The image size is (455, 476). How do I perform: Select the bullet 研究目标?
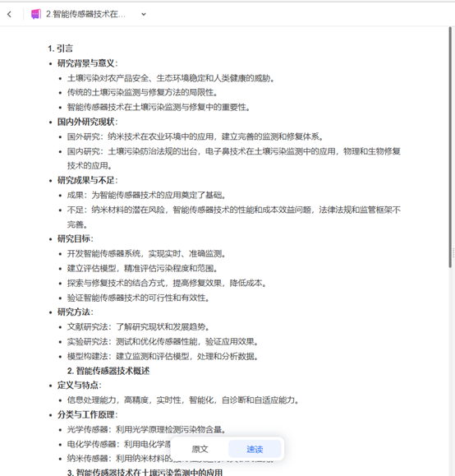76,238
